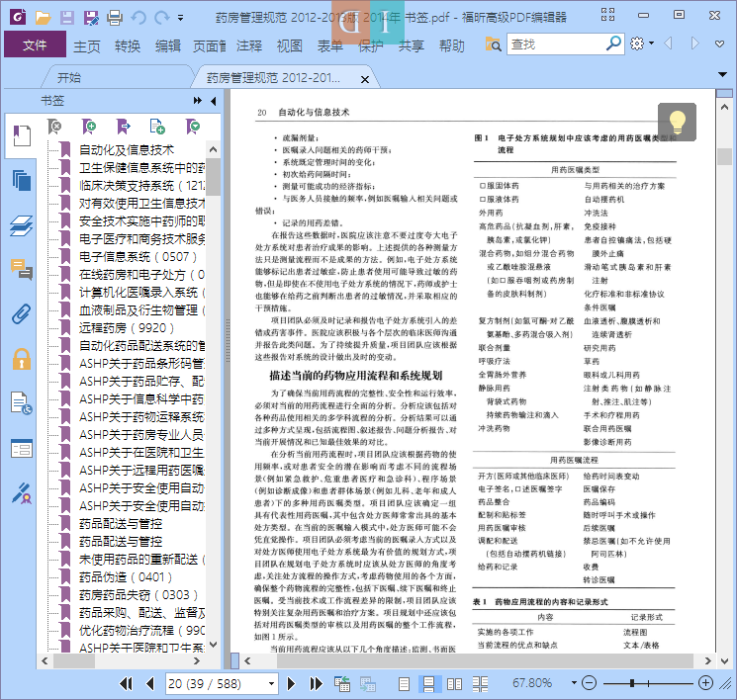Click the set bookmark destination icon
737x700 pixels.
123,127
